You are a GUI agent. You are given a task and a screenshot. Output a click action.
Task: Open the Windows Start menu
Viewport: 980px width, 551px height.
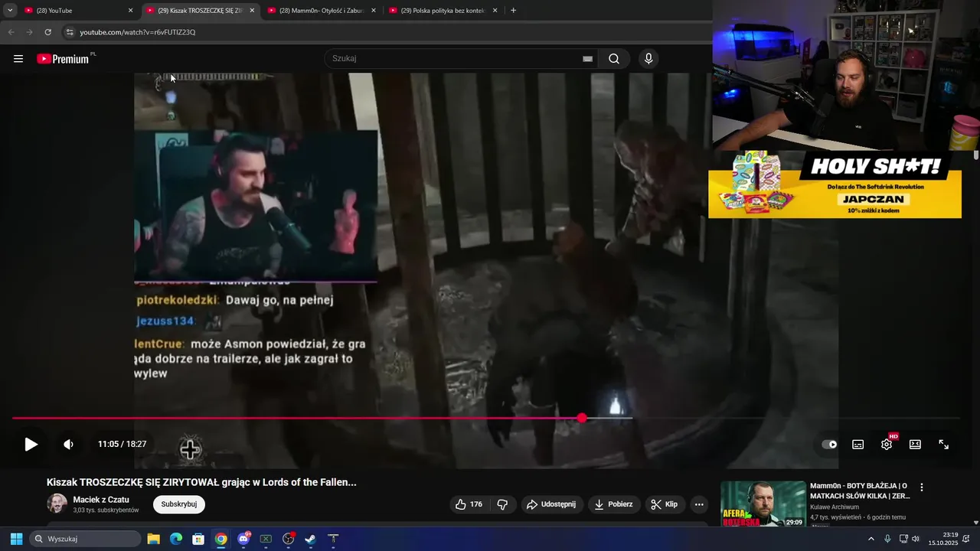[x=16, y=539]
